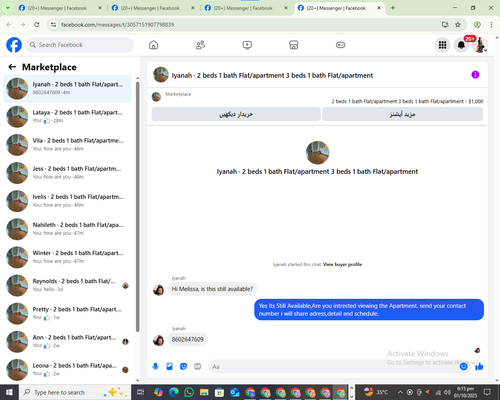500x400 pixels.
Task: Click the Search Facebook field
Action: (80, 45)
